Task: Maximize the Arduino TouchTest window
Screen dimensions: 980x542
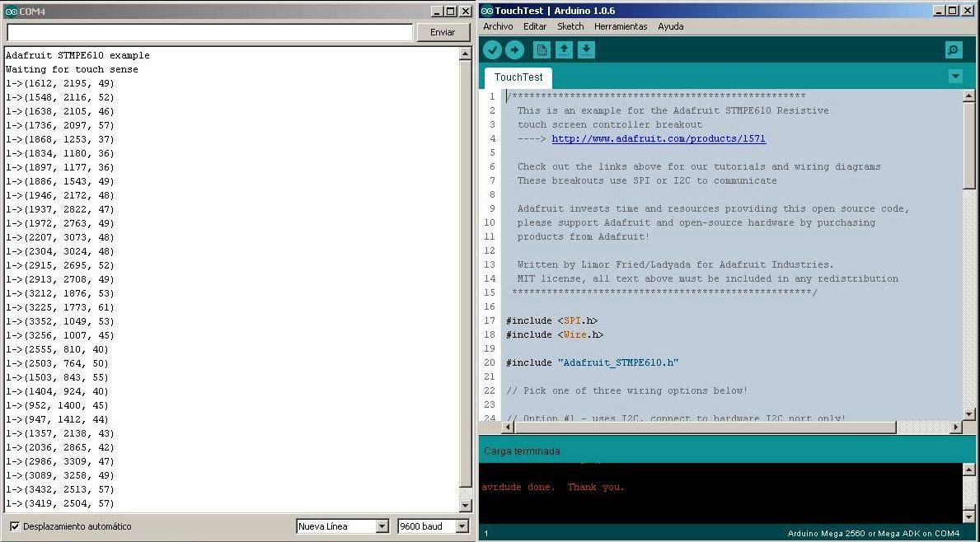Action: (953, 11)
